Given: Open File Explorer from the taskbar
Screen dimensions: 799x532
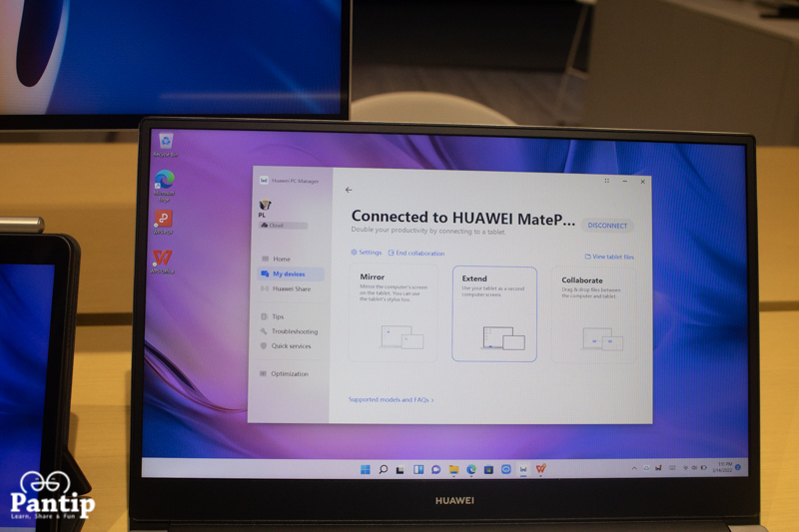Looking at the screenshot, I should click(453, 470).
